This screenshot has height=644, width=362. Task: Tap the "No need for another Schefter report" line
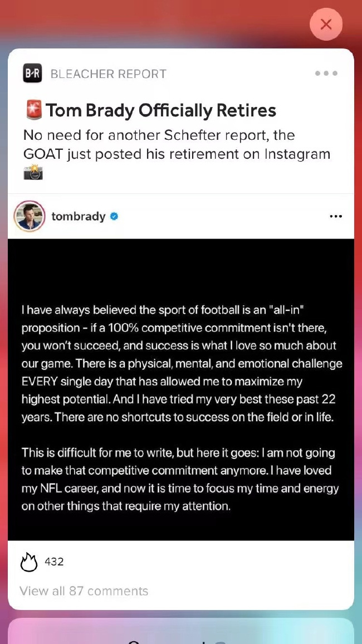tap(159, 135)
